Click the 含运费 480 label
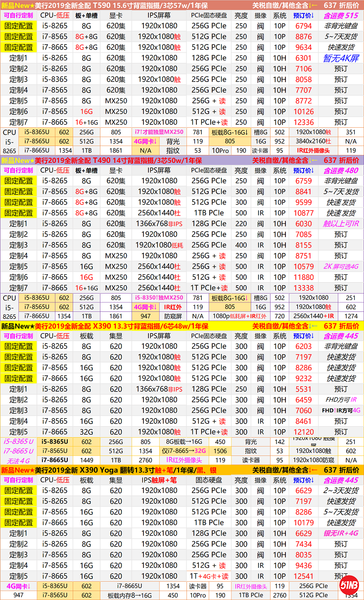The image size is (364, 600). (341, 170)
